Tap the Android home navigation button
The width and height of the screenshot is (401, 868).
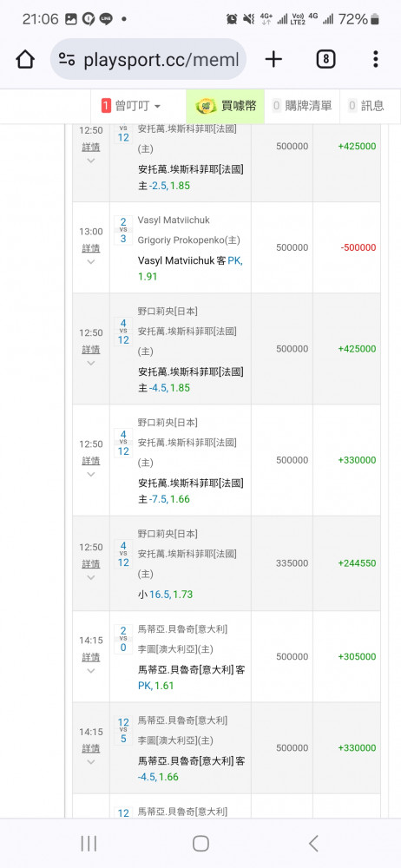point(200,844)
